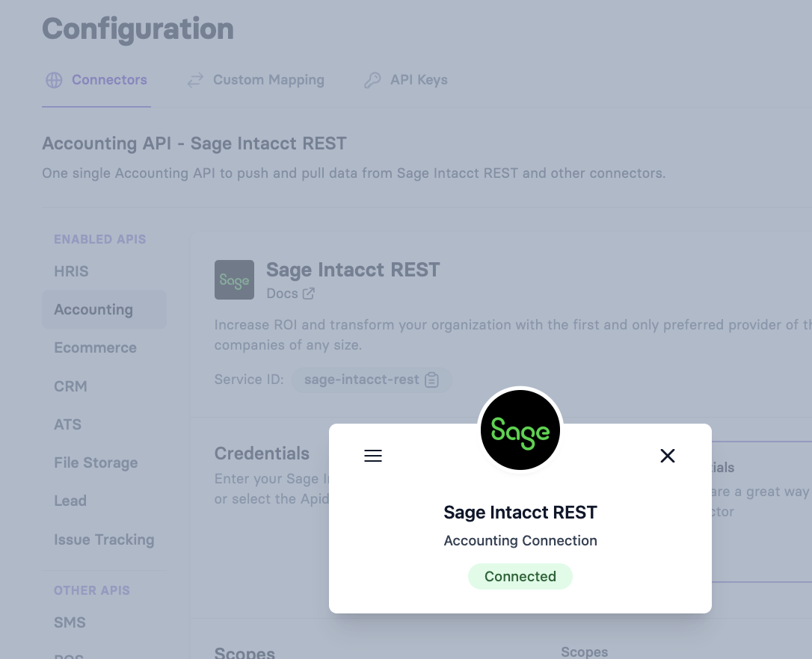Image resolution: width=812 pixels, height=659 pixels.
Task: Select the globe icon on Connectors tab
Action: click(54, 80)
